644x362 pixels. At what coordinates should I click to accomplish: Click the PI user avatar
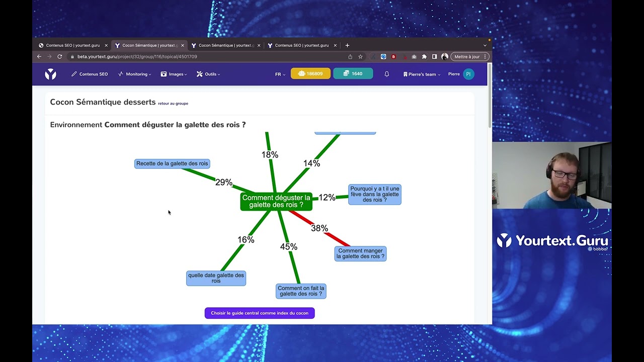(468, 74)
